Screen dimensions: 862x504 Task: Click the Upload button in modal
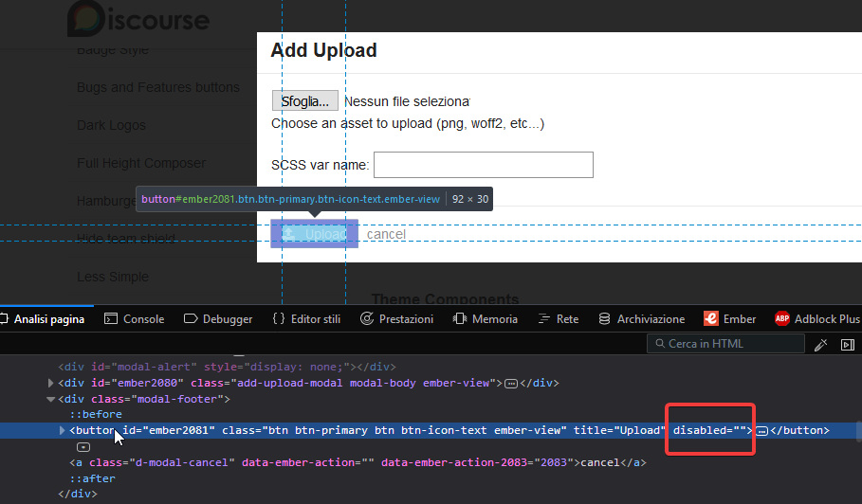(315, 234)
